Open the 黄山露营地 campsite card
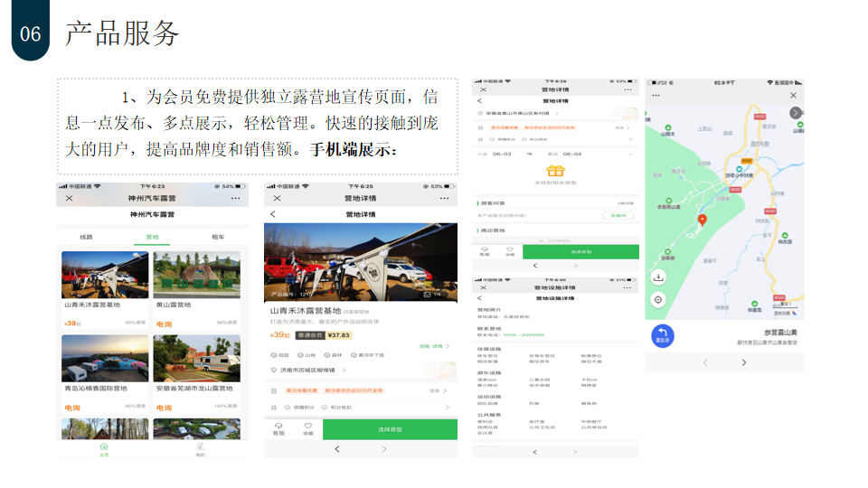The height and width of the screenshot is (488, 868). point(196,289)
